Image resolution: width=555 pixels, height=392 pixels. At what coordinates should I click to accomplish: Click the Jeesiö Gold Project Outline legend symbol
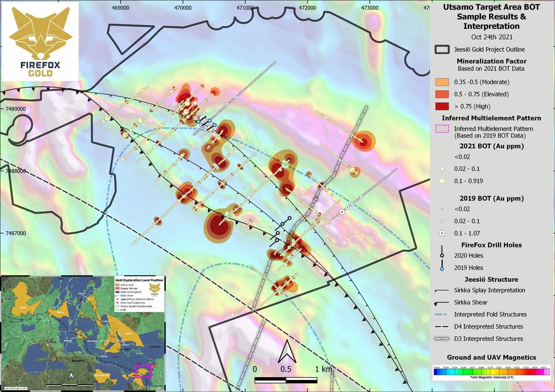(x=442, y=49)
